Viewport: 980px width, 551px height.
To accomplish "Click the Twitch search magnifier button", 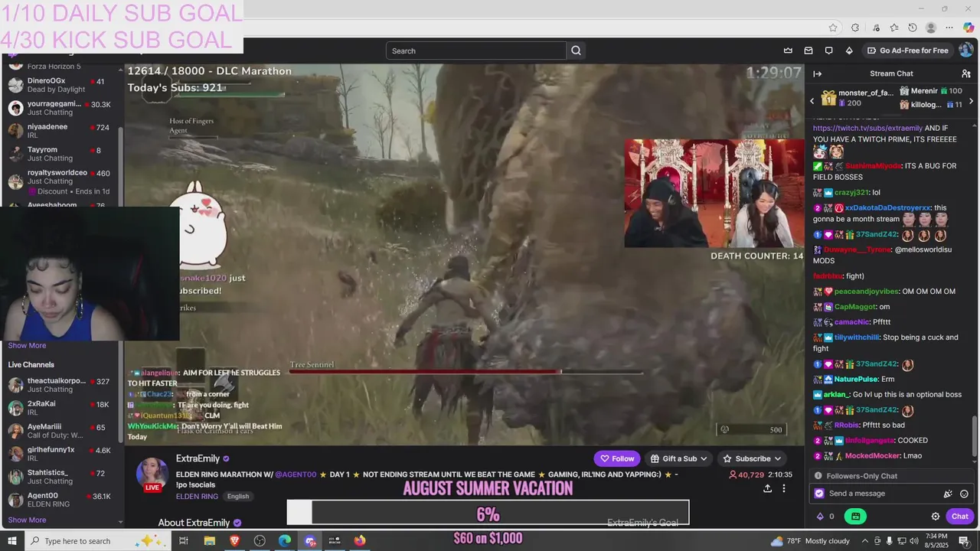I will [577, 51].
